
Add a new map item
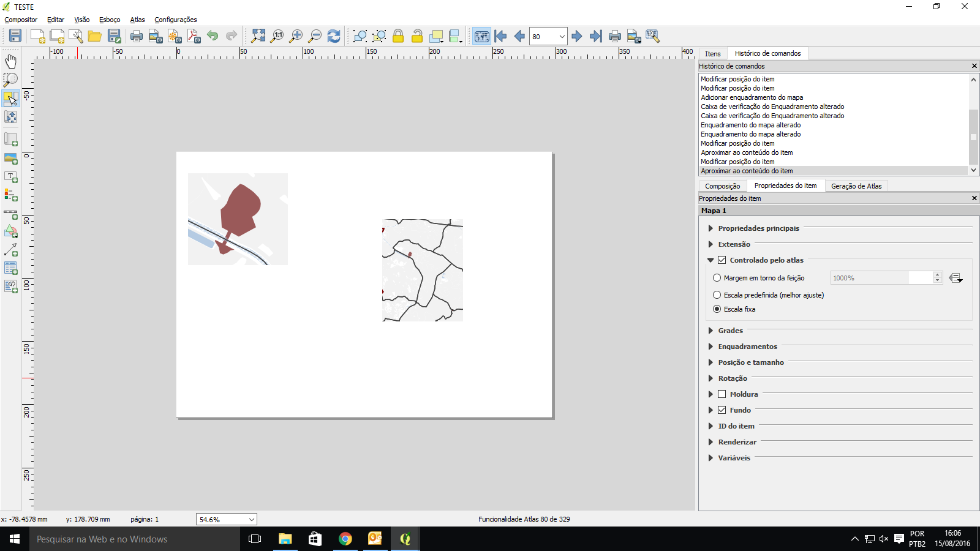tap(11, 140)
